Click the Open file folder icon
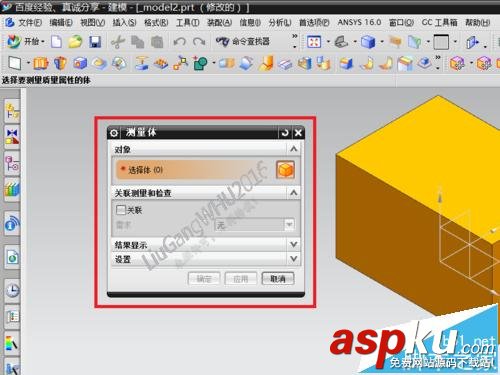Screen dimensions: 500x375 pos(75,42)
